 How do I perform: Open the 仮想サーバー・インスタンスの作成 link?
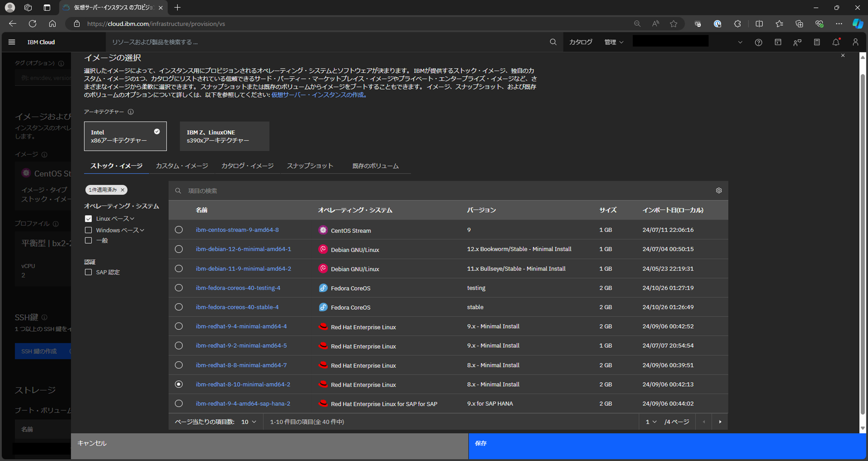[x=319, y=95]
